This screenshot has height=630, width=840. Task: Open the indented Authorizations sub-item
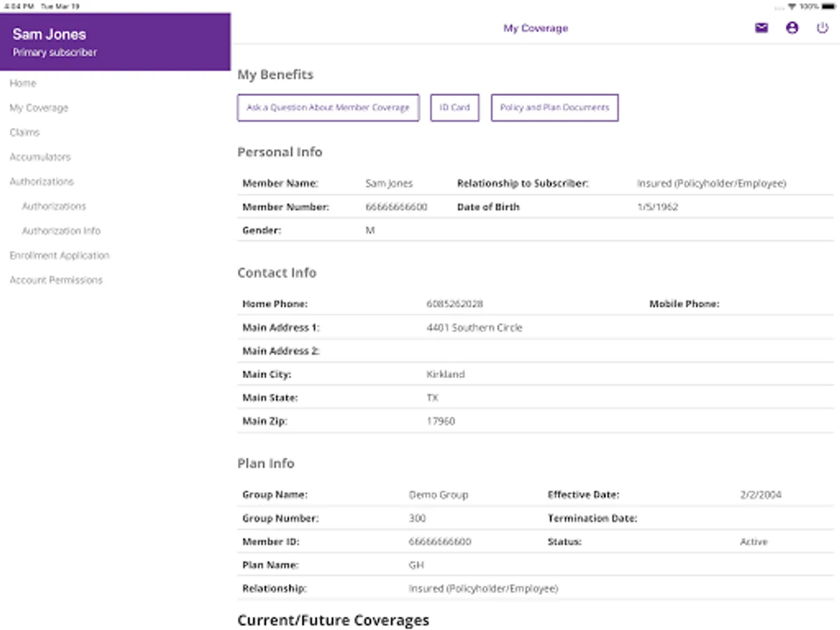(54, 206)
